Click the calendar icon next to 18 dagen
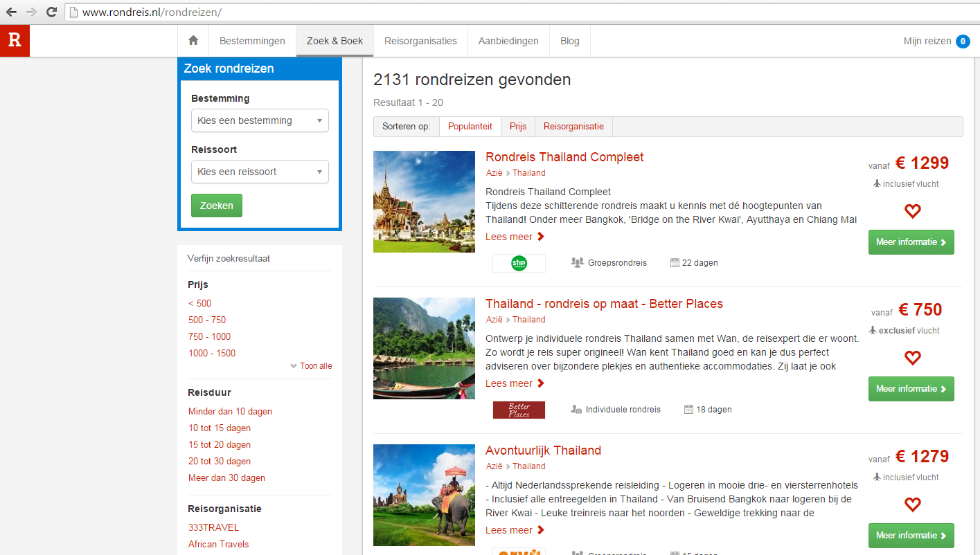This screenshot has height=555, width=980. 688,409
